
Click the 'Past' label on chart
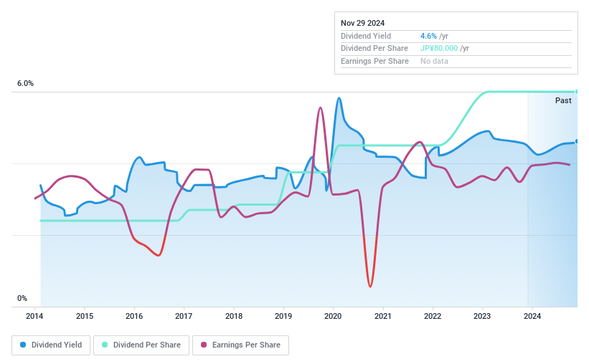[x=563, y=100]
